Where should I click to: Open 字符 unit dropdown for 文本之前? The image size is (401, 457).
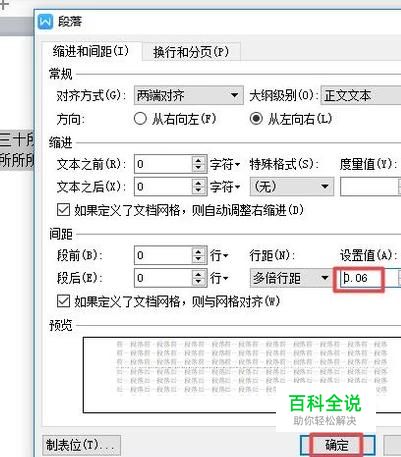tap(225, 164)
